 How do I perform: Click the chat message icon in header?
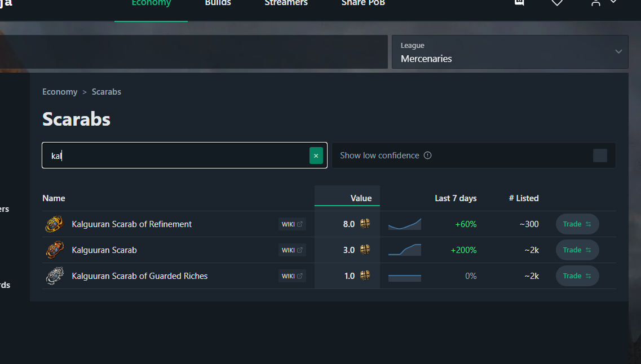(519, 2)
